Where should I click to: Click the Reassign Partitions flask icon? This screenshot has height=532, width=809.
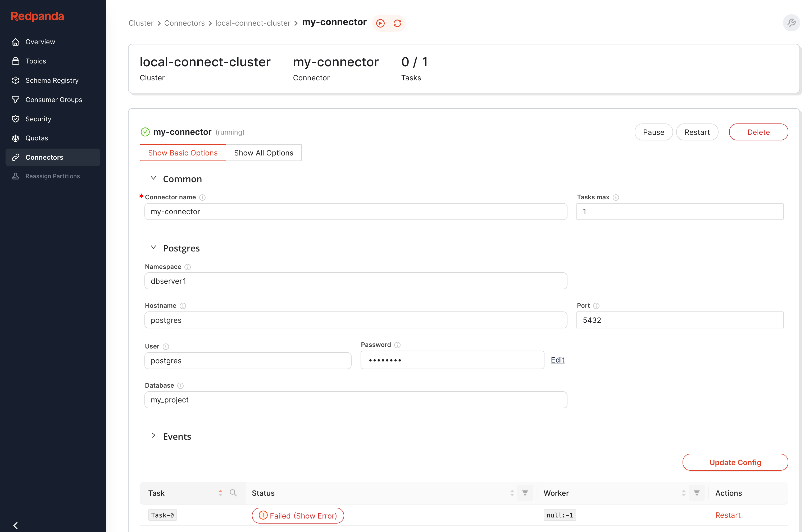tap(16, 176)
